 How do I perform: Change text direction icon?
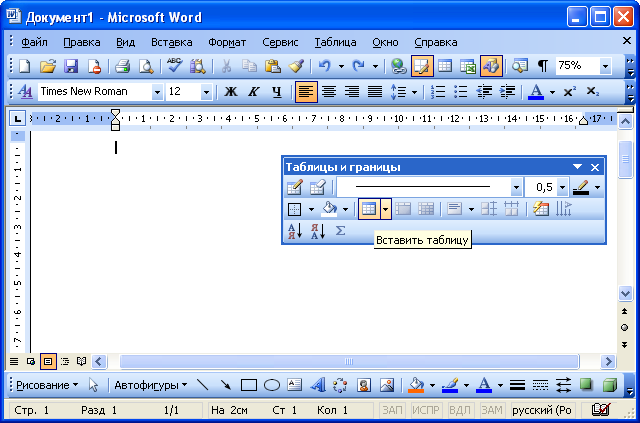coord(564,209)
